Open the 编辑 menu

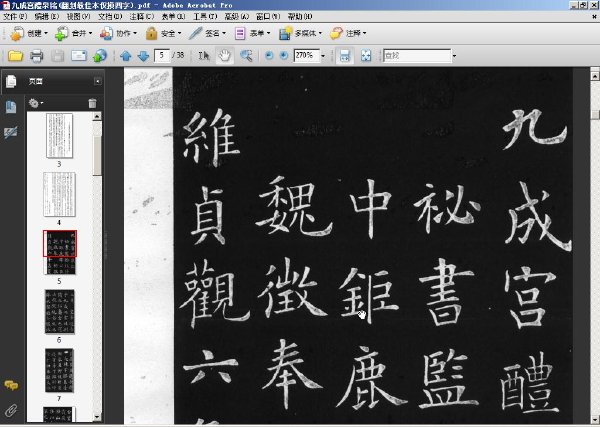(47, 16)
